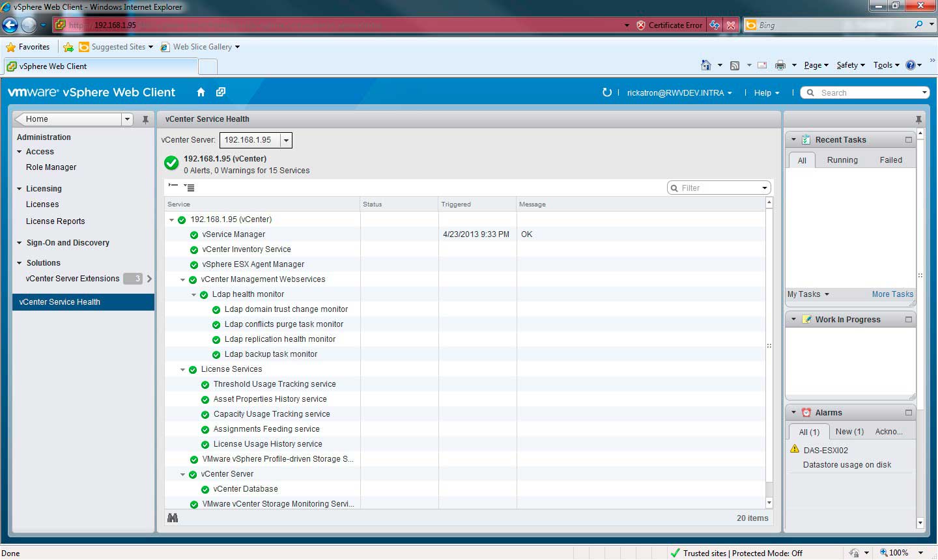The width and height of the screenshot is (938, 560).
Task: Collapse the Solutions section in navigator
Action: (20, 263)
